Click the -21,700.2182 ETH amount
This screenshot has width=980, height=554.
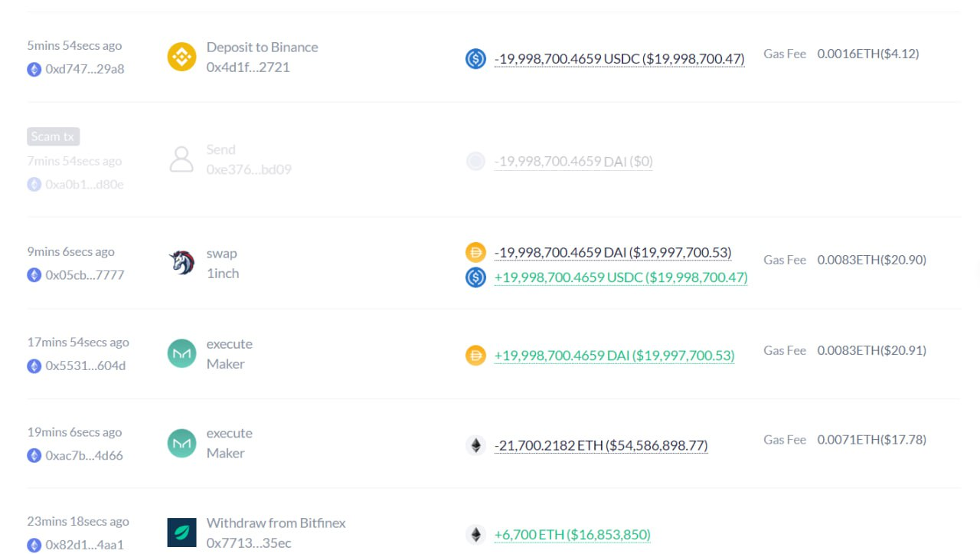click(601, 445)
